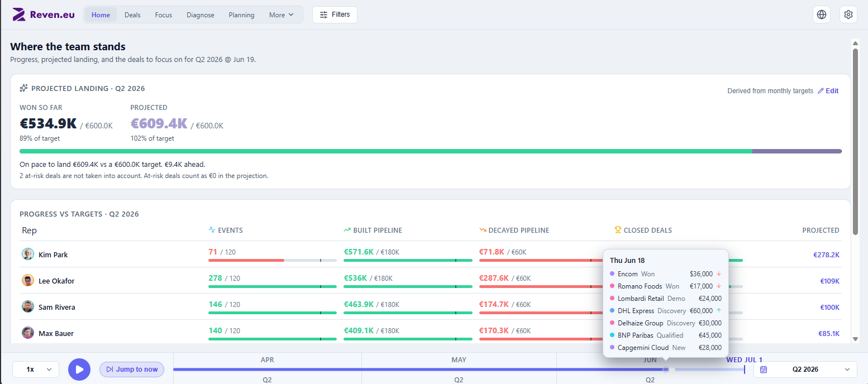868x384 pixels.
Task: Start timeline playback with the play button
Action: pos(79,369)
